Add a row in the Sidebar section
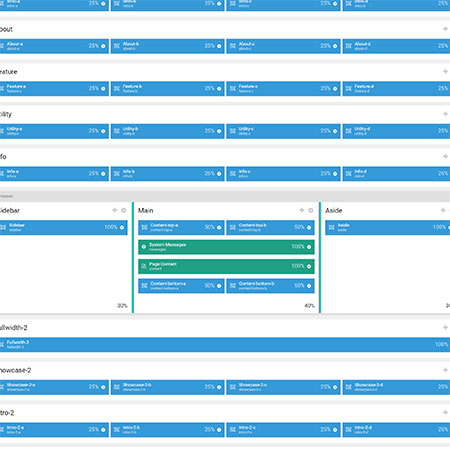 (x=115, y=210)
